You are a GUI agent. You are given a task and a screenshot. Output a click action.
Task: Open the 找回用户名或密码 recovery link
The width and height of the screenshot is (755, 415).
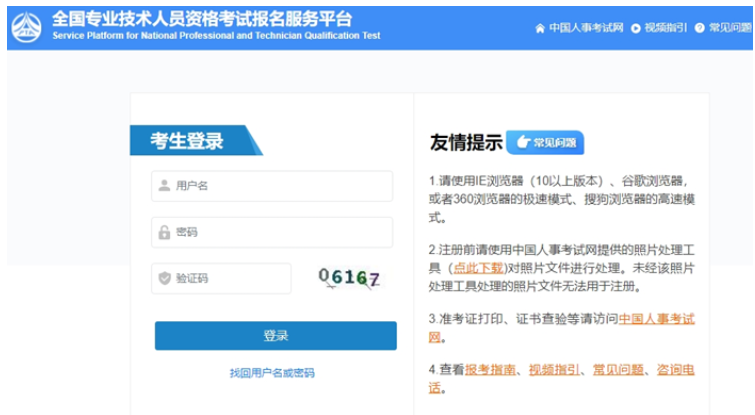(272, 373)
